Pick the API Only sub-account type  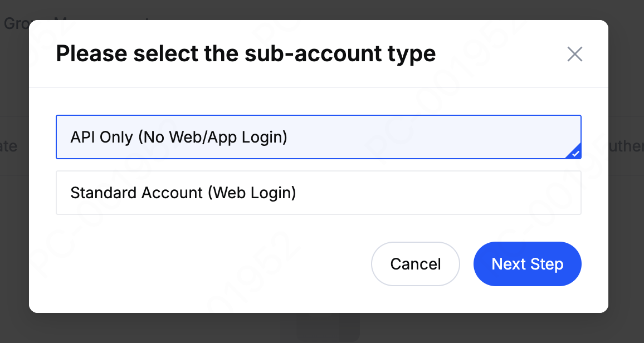318,137
